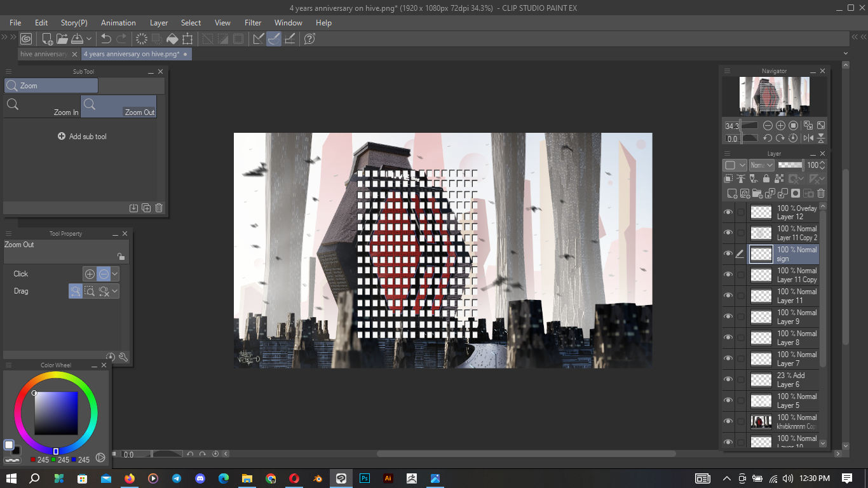This screenshot has width=868, height=488.
Task: Create new raster layer icon
Action: 732,193
